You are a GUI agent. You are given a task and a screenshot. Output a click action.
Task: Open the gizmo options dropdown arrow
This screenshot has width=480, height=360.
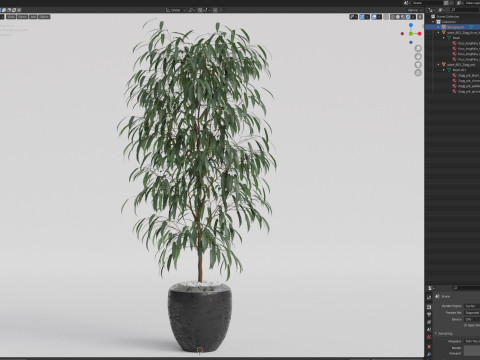pyautogui.click(x=367, y=17)
